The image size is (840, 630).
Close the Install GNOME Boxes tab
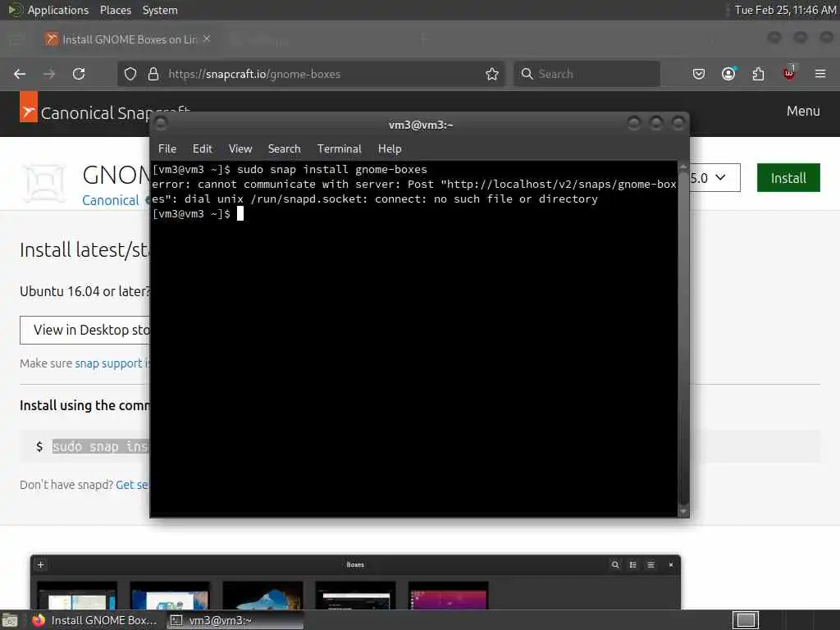click(207, 39)
